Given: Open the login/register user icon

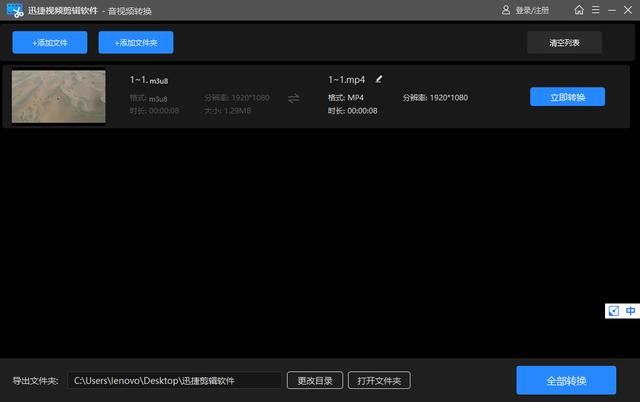Looking at the screenshot, I should pos(506,10).
